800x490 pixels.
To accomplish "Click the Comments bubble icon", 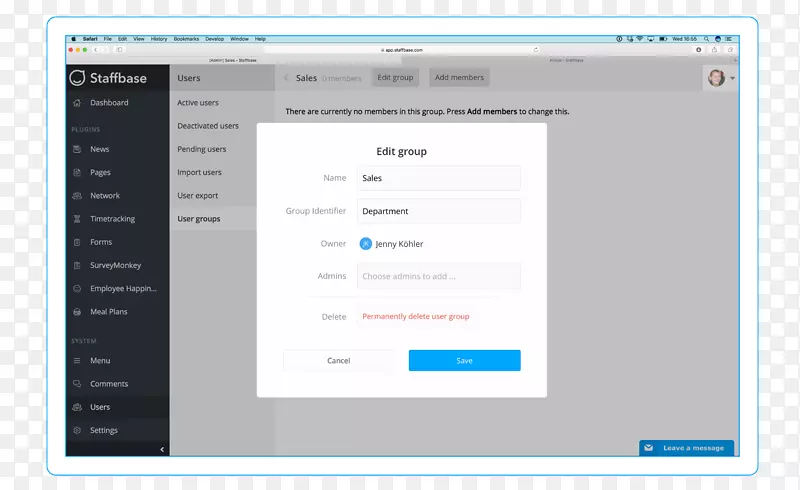I will [77, 384].
